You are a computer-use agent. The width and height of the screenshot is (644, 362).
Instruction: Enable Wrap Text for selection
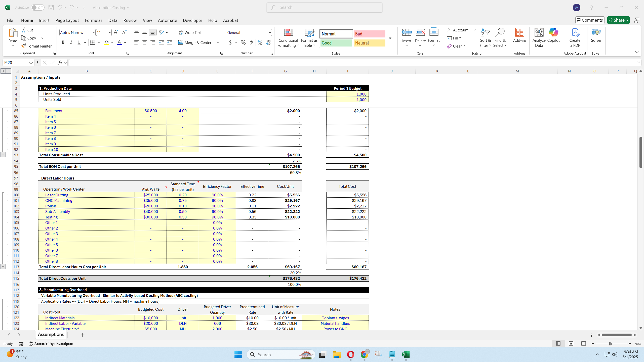(x=190, y=32)
